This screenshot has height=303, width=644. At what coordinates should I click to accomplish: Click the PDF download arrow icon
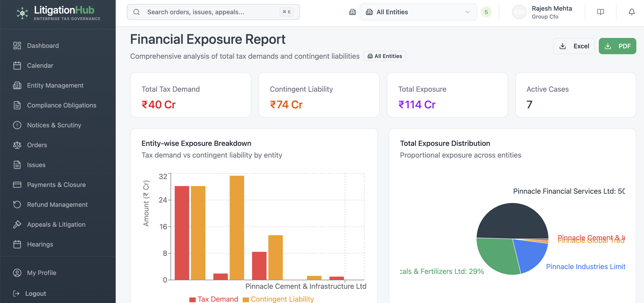(608, 46)
